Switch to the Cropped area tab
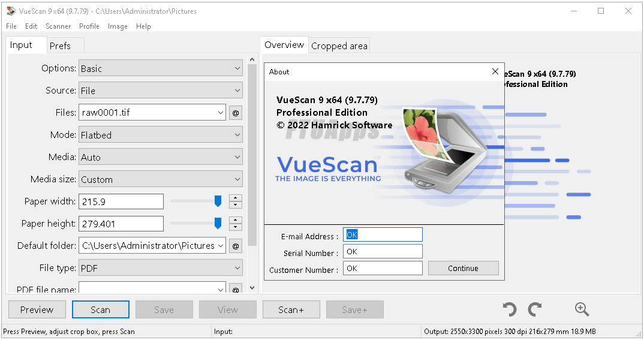The image size is (644, 340). click(x=339, y=46)
